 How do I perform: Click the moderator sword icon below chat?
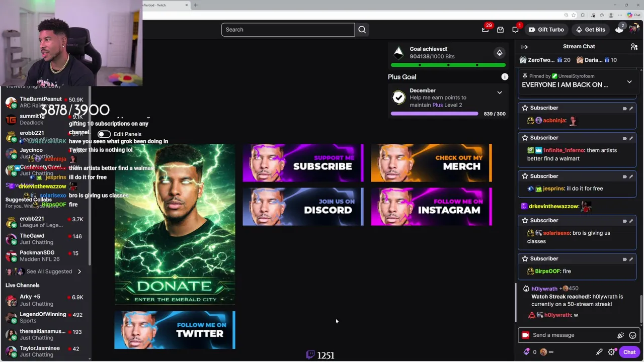pyautogui.click(x=599, y=352)
